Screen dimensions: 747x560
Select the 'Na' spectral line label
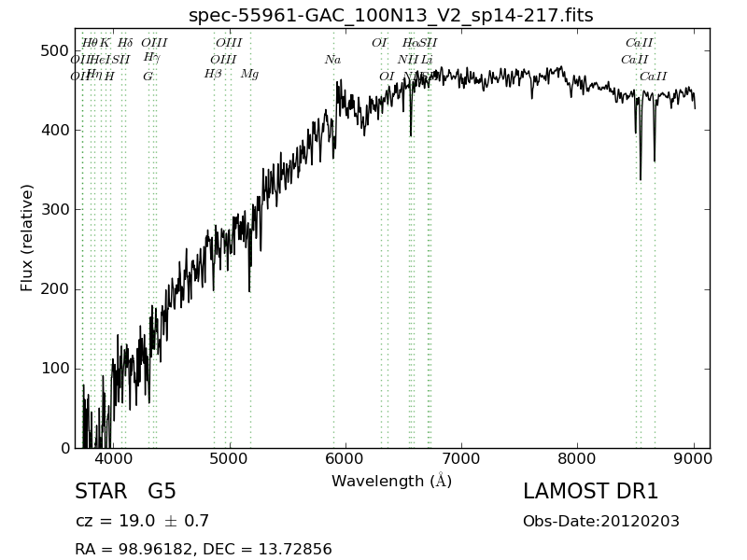(x=332, y=60)
